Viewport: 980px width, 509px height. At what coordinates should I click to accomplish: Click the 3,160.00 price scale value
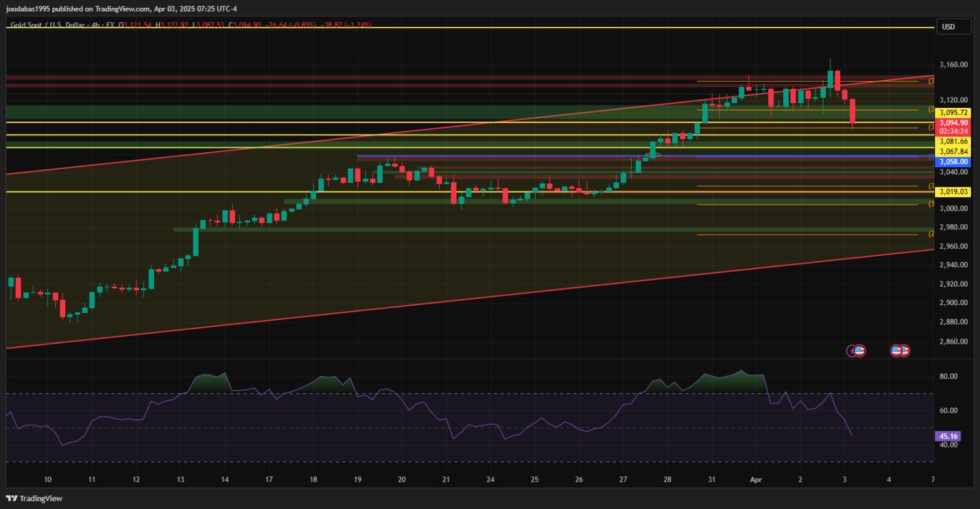[x=953, y=65]
